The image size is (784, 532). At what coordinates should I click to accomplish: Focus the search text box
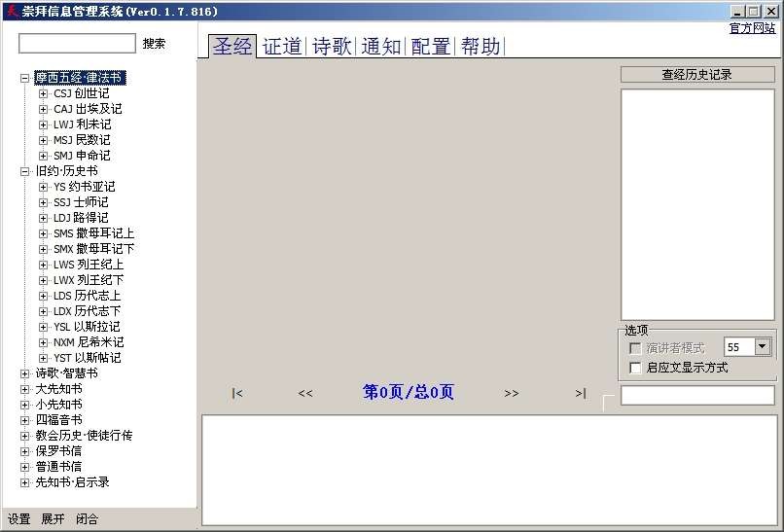pyautogui.click(x=77, y=44)
